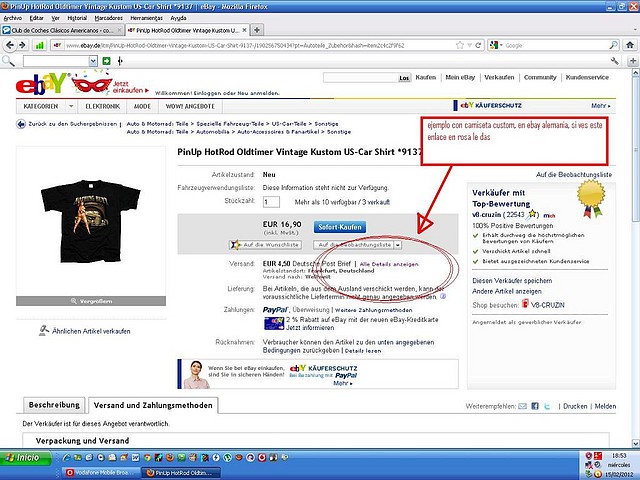Click the green signal bars toolbar icon

(40, 45)
